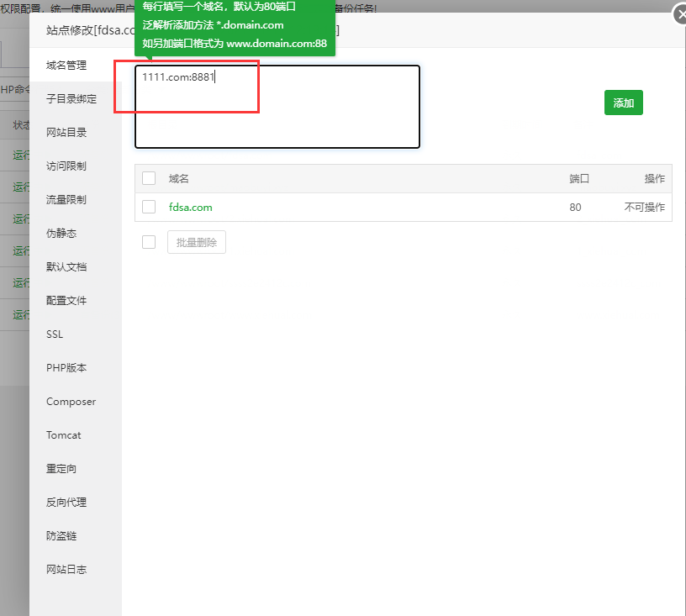The image size is (686, 616).
Task: Focus the domain entry textarea
Action: tap(277, 107)
